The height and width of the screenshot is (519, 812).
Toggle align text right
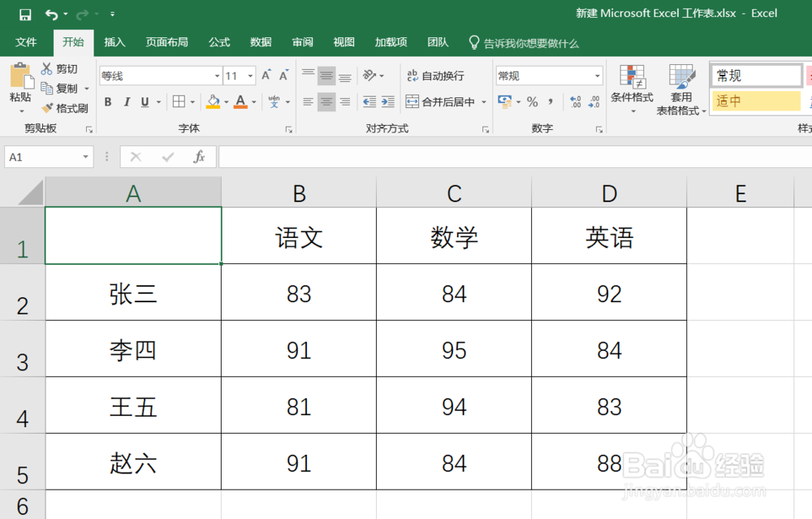(345, 102)
